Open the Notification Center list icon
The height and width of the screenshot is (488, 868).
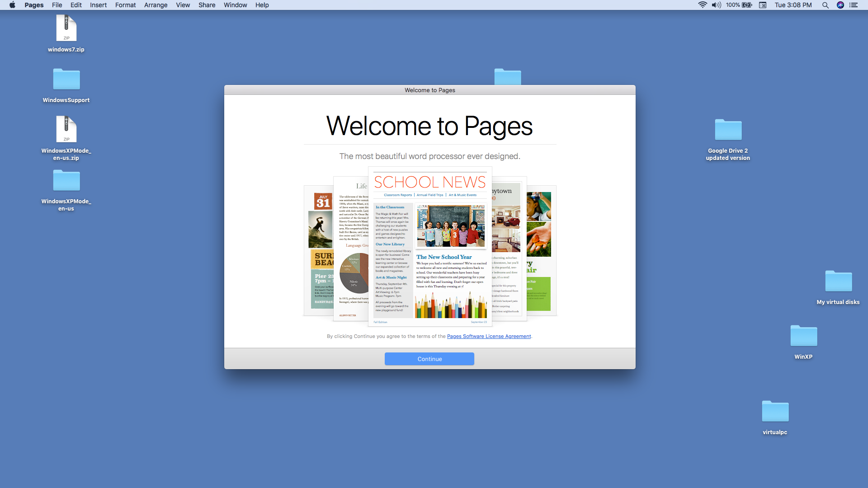tap(854, 5)
